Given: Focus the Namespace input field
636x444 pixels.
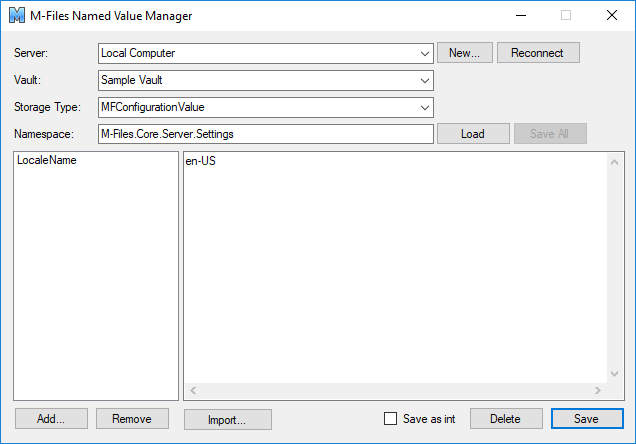Looking at the screenshot, I should (x=266, y=134).
